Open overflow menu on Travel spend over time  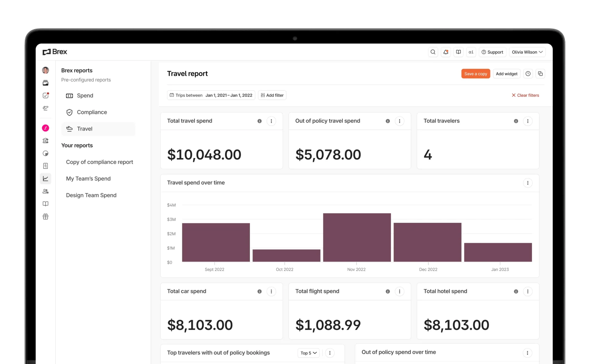coord(528,183)
